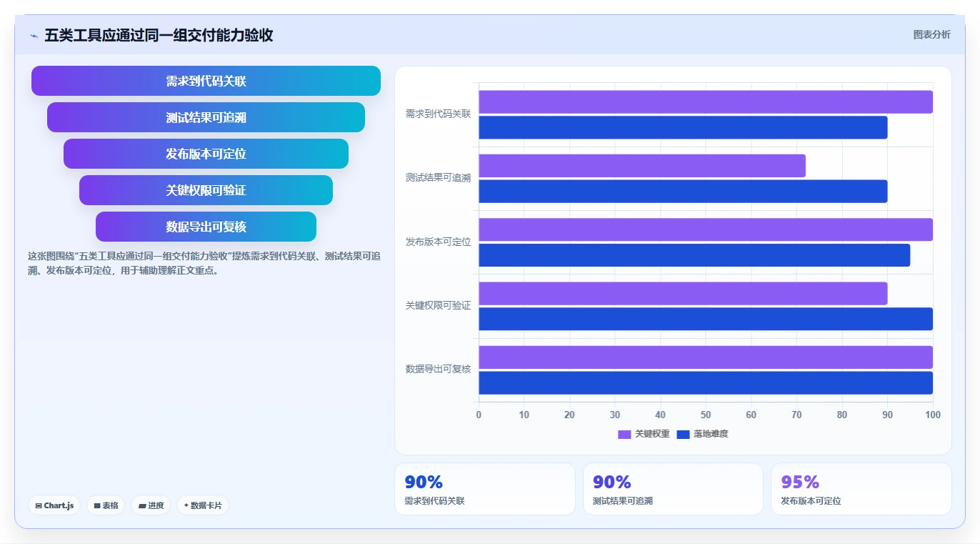Click the blue 落地难度 bar for 关键权限可验证

(x=706, y=319)
